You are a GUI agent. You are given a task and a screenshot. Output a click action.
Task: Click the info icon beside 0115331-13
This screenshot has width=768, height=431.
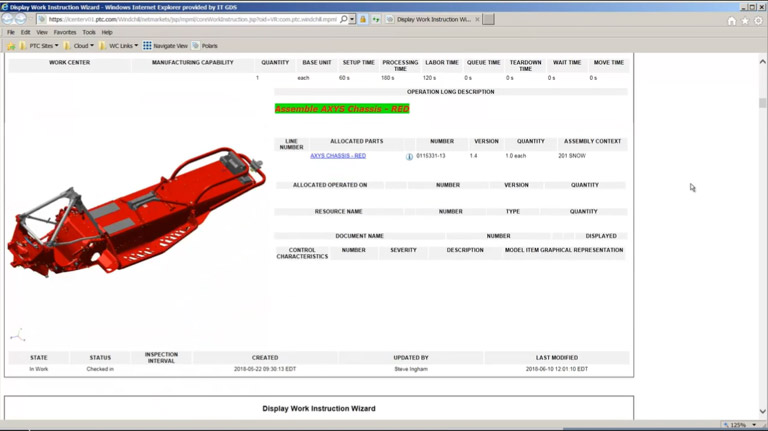(x=409, y=157)
